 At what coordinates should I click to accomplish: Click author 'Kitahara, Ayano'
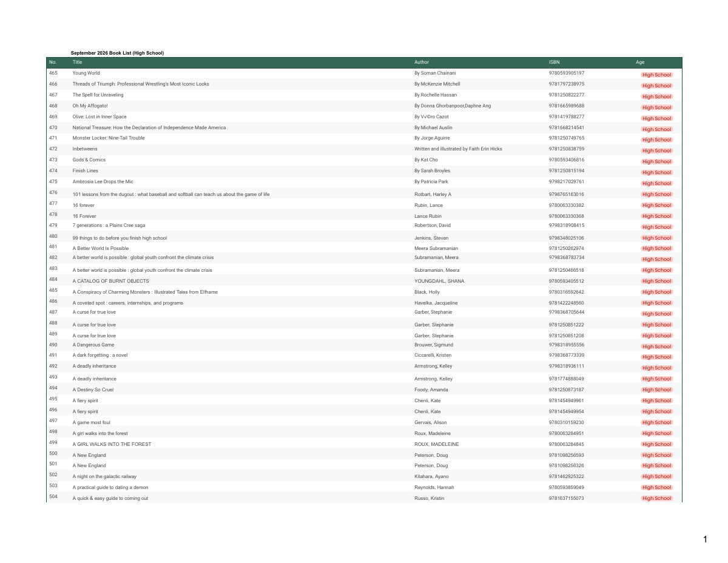(x=431, y=476)
